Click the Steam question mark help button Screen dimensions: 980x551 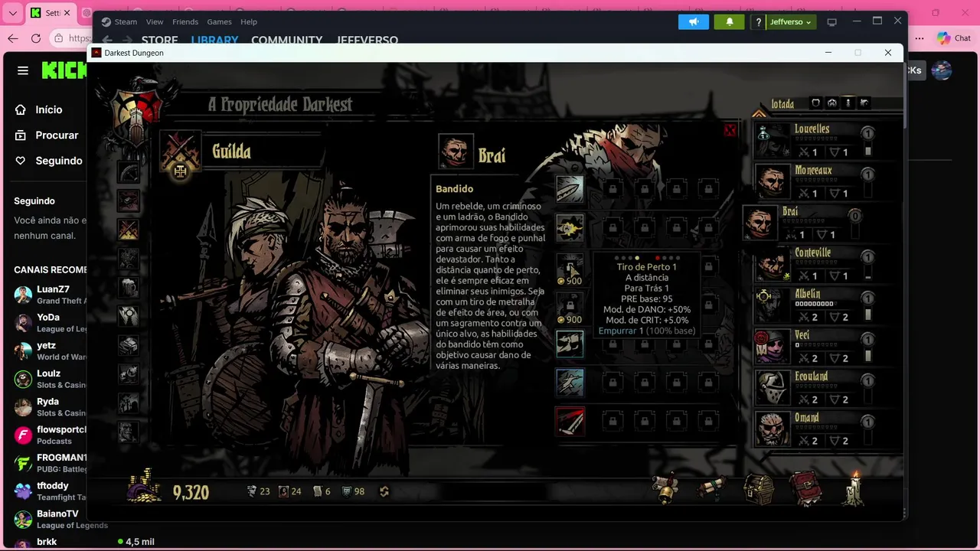pyautogui.click(x=758, y=21)
